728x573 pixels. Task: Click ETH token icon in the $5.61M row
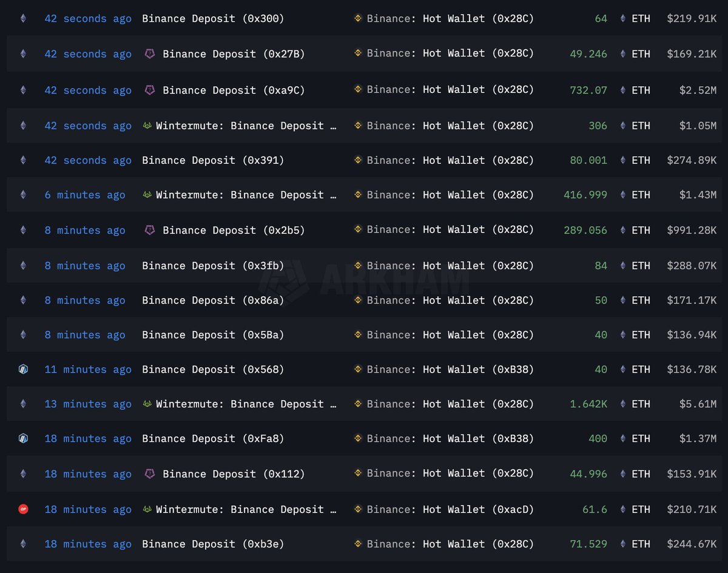[622, 404]
